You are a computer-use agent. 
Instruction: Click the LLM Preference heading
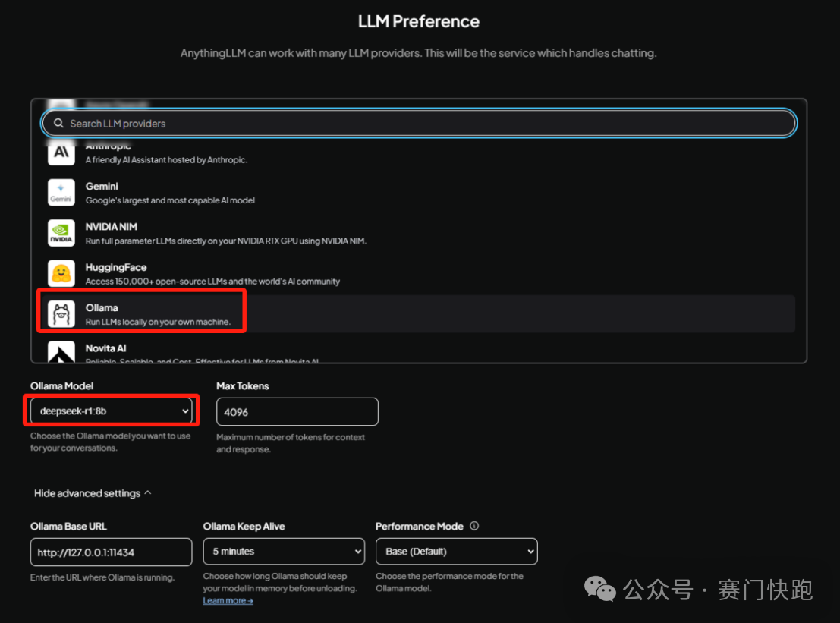[x=419, y=21]
